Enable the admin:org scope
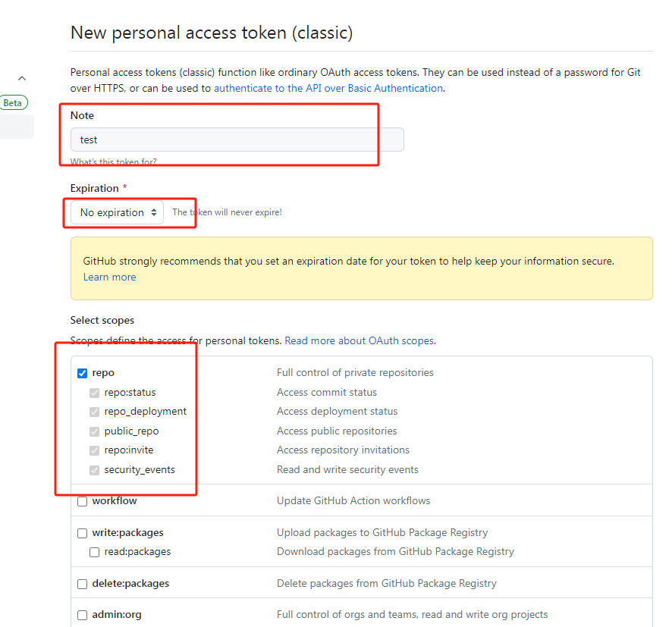The image size is (672, 627). coord(82,615)
